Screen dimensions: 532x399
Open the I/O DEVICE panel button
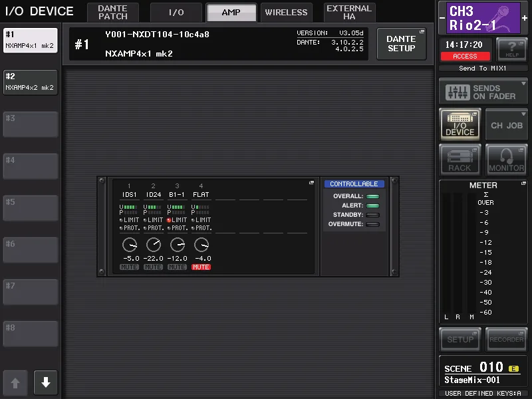(460, 124)
